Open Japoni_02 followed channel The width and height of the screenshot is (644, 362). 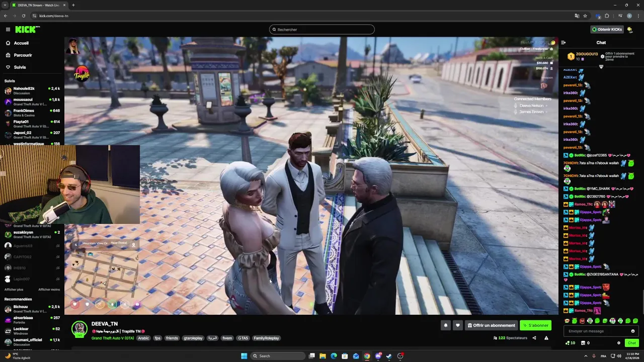coord(31,135)
